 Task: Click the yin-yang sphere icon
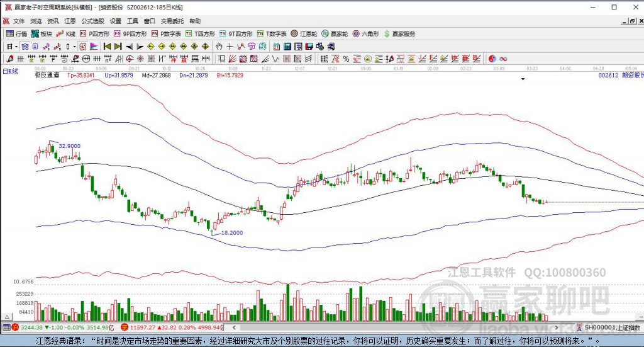(x=492, y=59)
